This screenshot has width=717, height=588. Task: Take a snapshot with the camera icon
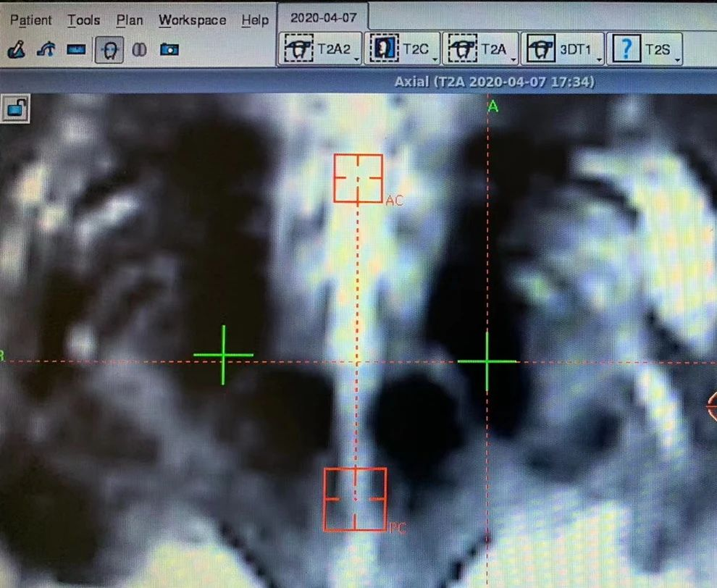tap(169, 49)
